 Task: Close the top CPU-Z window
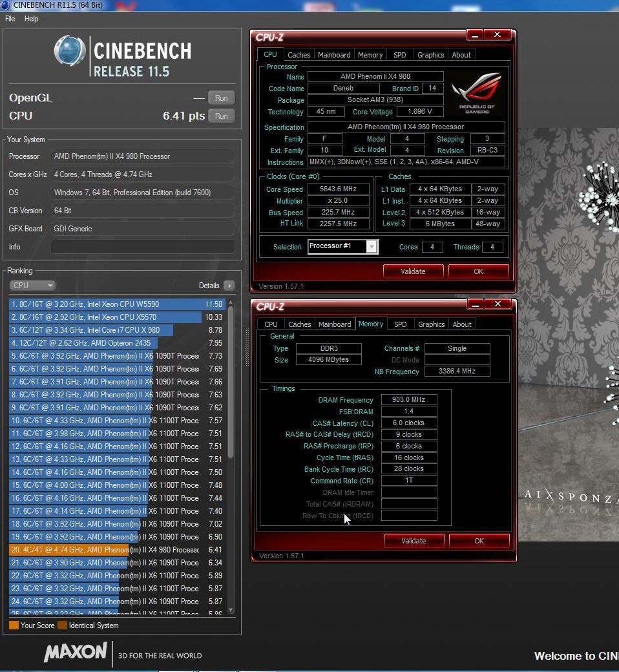point(498,35)
